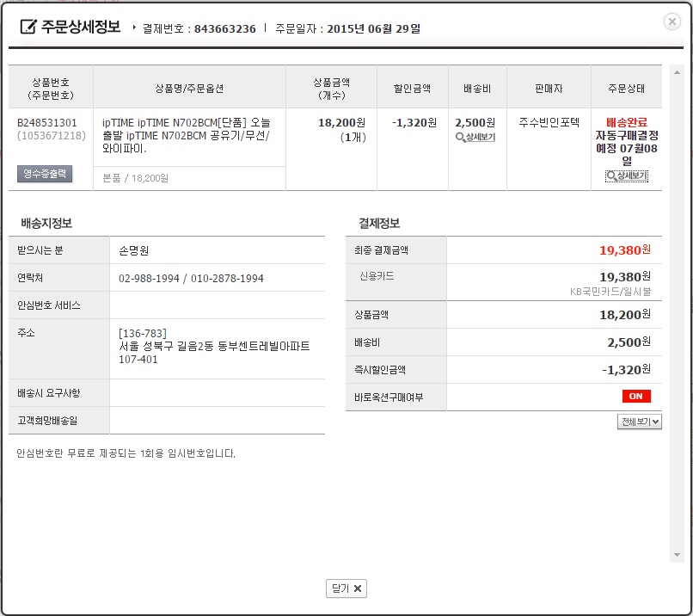This screenshot has width=693, height=616.
Task: Open shipping fee 상세보기 link
Action: pyautogui.click(x=475, y=137)
